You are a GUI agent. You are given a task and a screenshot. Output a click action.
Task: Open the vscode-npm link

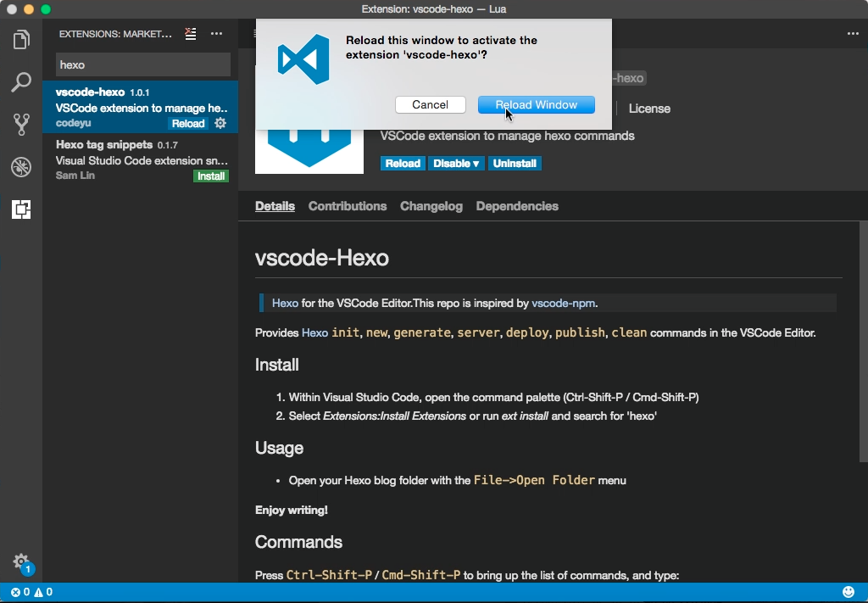pos(563,304)
